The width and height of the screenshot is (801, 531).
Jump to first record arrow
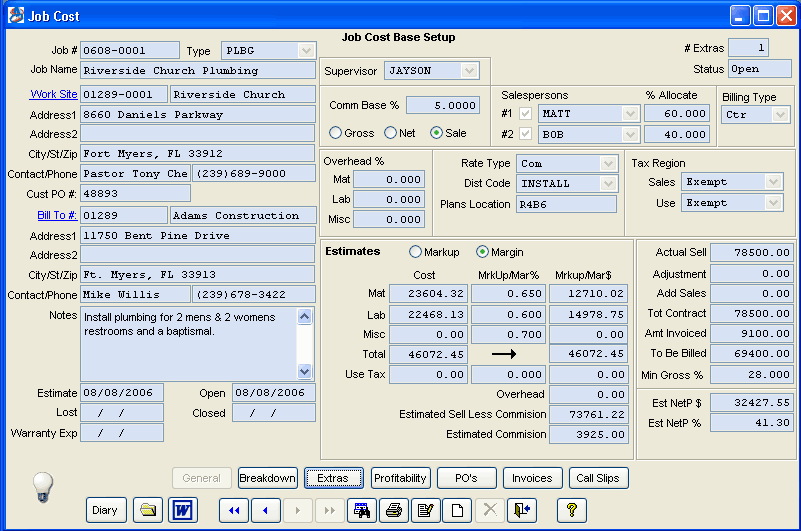click(234, 510)
